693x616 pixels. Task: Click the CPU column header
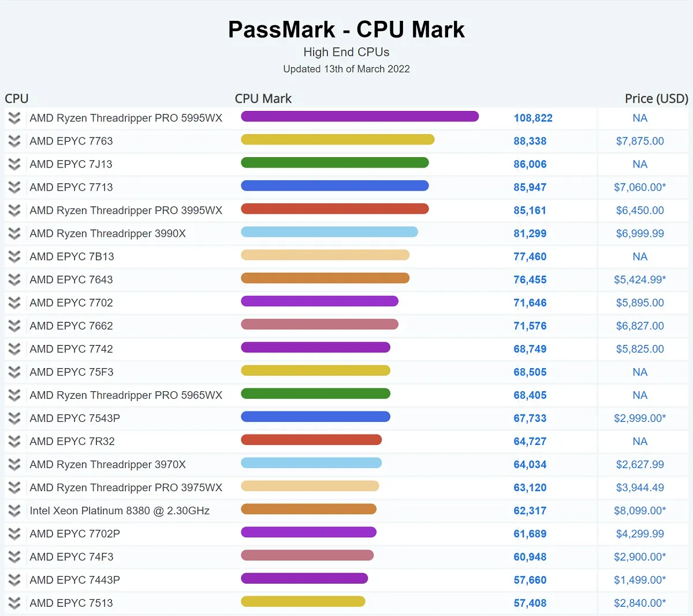coord(17,99)
